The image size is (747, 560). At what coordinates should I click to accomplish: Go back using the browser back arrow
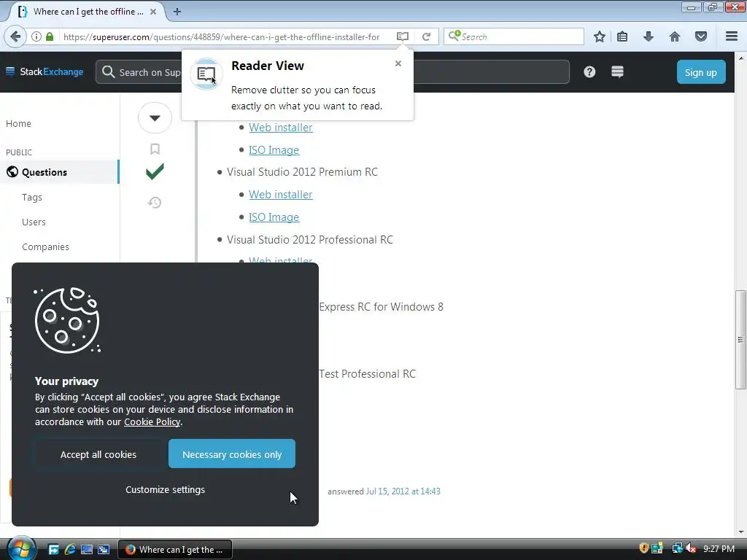point(15,36)
